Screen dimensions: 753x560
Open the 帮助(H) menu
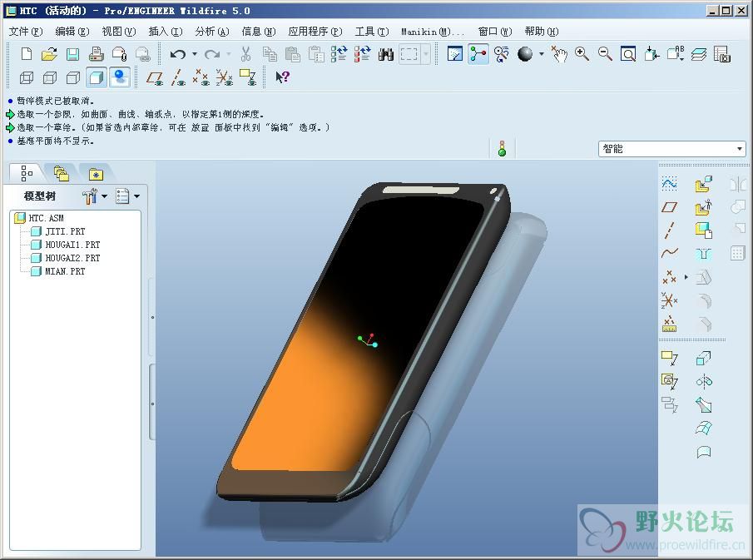click(x=541, y=32)
